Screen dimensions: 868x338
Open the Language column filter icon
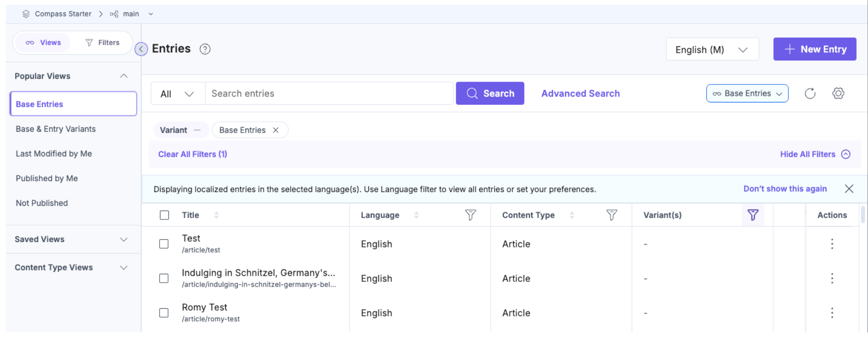pos(470,215)
